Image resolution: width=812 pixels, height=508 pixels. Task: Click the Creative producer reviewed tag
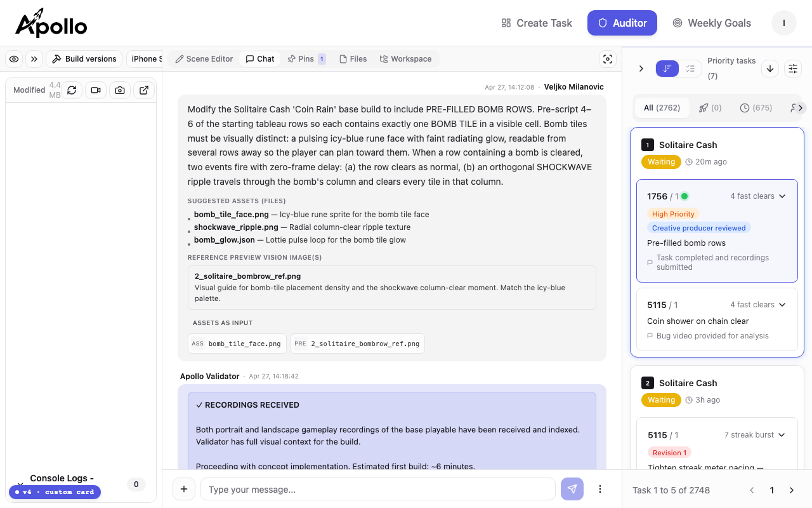pyautogui.click(x=698, y=228)
